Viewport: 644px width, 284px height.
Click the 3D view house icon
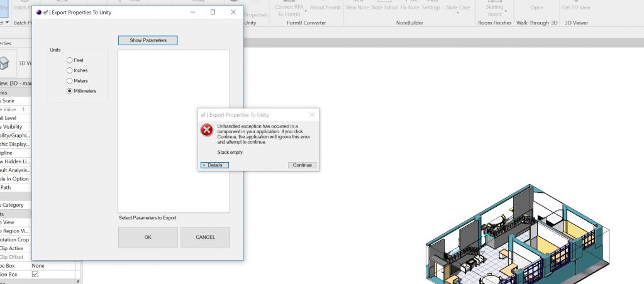click(5, 63)
